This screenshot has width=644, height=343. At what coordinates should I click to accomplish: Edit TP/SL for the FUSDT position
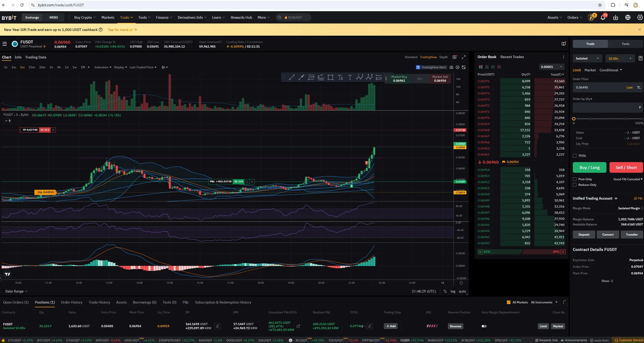pyautogui.click(x=370, y=326)
